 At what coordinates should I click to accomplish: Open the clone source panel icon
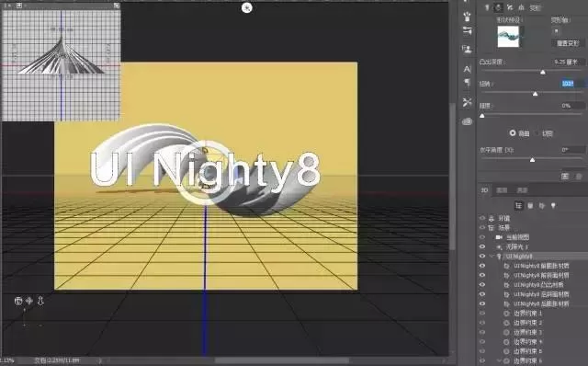click(467, 49)
